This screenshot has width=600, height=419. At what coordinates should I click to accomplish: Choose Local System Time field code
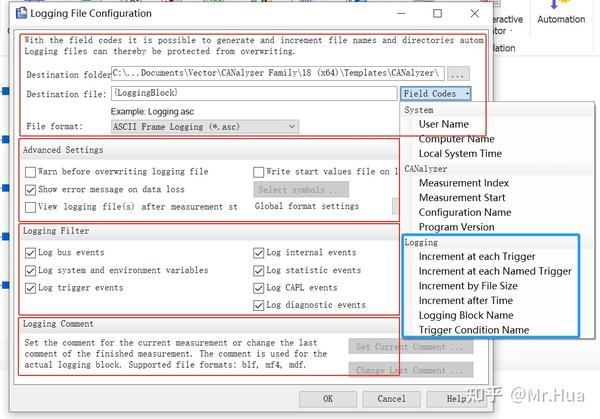[460, 154]
